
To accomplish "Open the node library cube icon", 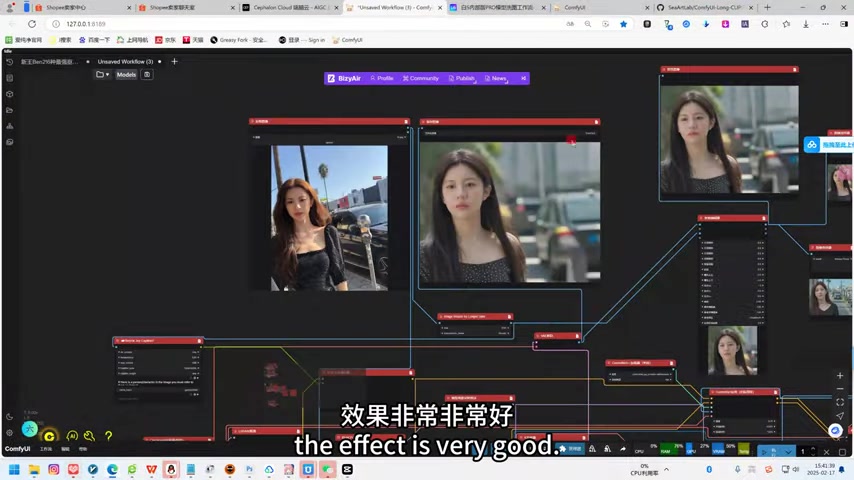I will click(9, 94).
